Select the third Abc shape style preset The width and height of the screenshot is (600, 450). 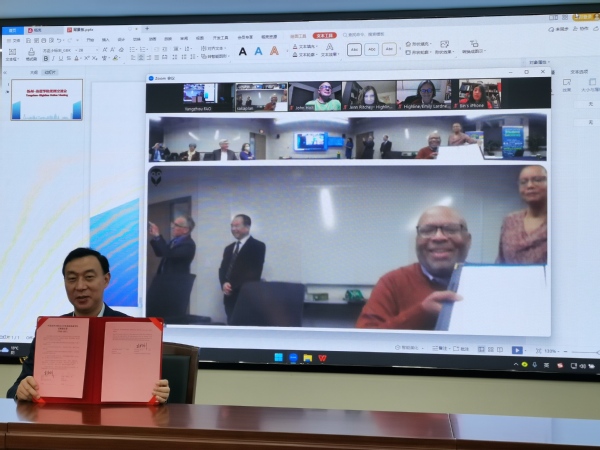pyautogui.click(x=389, y=49)
